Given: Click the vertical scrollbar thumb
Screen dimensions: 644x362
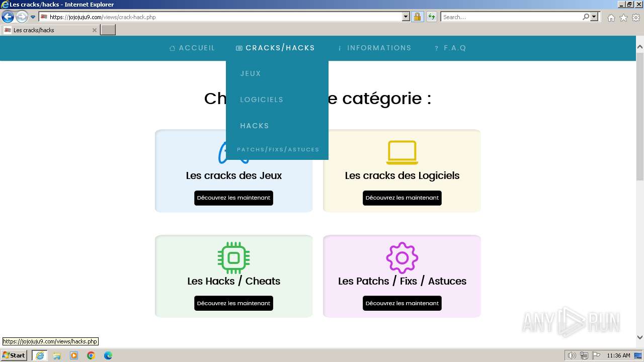Looking at the screenshot, I should (640, 116).
